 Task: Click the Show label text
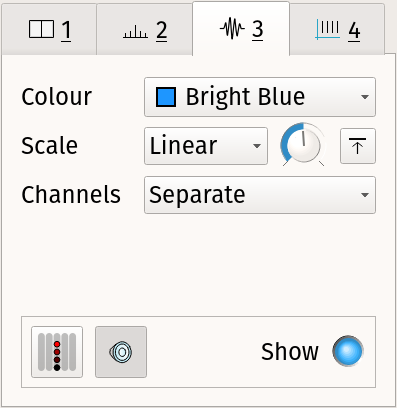pyautogui.click(x=290, y=352)
